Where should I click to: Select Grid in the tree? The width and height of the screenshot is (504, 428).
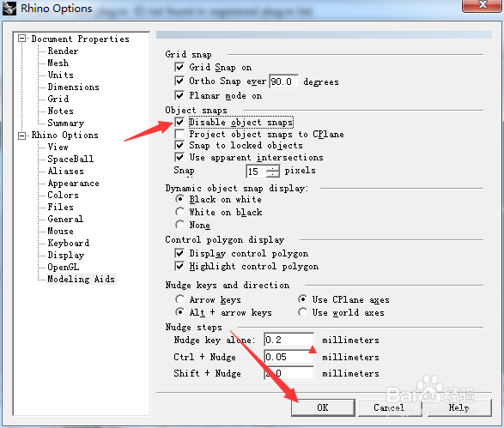[x=58, y=99]
